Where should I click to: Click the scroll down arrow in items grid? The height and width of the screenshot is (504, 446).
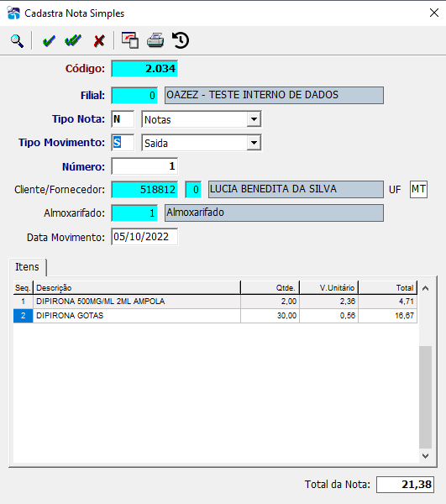(x=426, y=456)
